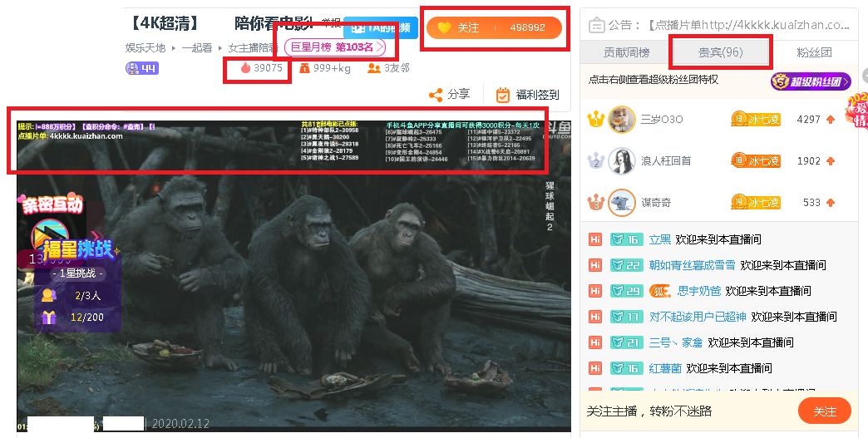Click 冰七凌 fan badge level 13

(756, 120)
